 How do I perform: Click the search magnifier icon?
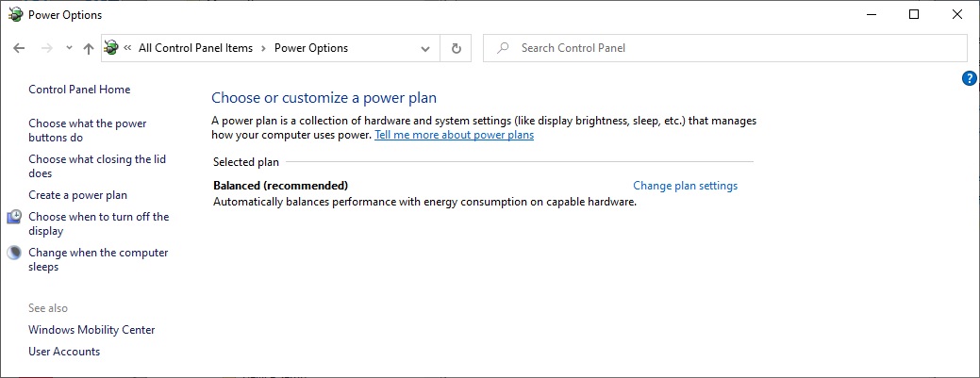tap(503, 48)
